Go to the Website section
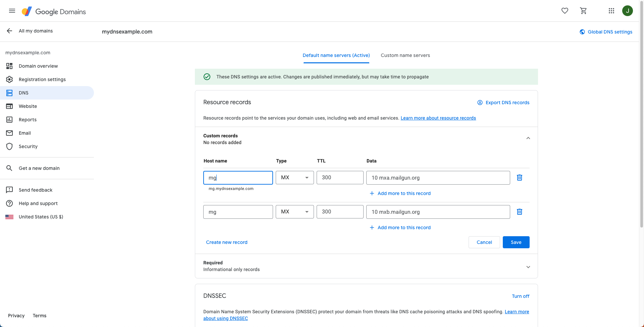 point(28,106)
